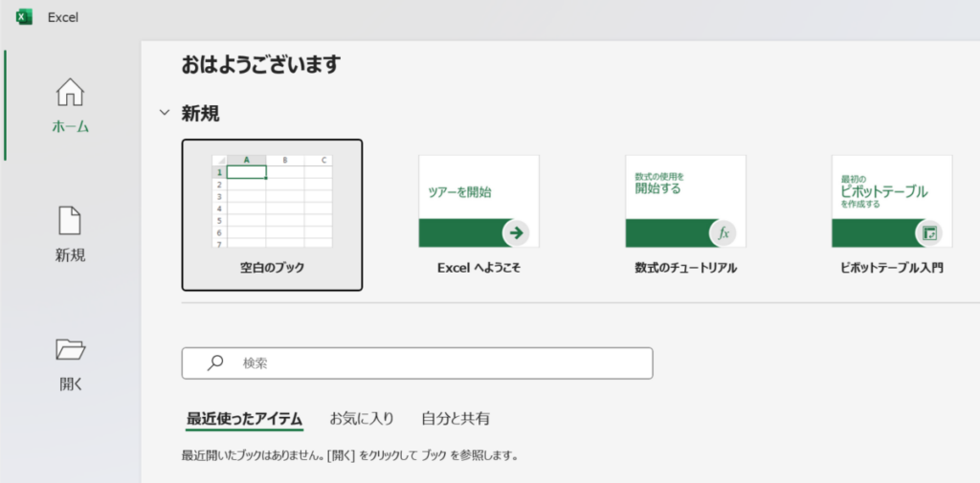This screenshot has height=483, width=980.
Task: Switch to the 最近使ったアイテム tab
Action: click(x=244, y=418)
